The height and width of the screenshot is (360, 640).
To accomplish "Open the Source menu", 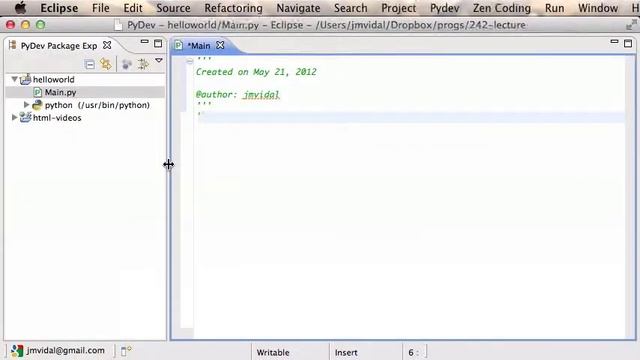I will pyautogui.click(x=173, y=8).
